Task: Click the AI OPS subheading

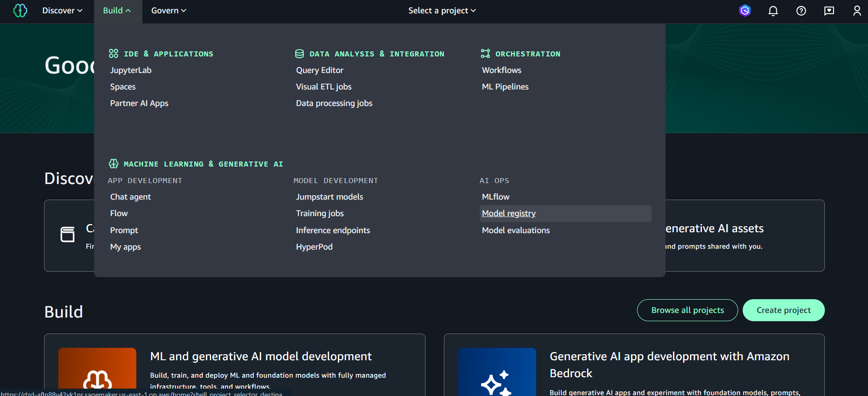Action: [x=494, y=180]
